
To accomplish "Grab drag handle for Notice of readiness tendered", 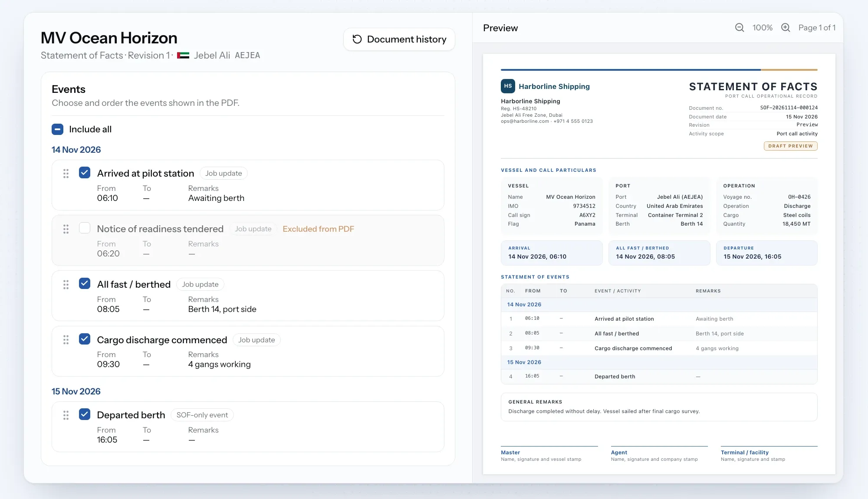I will point(66,229).
